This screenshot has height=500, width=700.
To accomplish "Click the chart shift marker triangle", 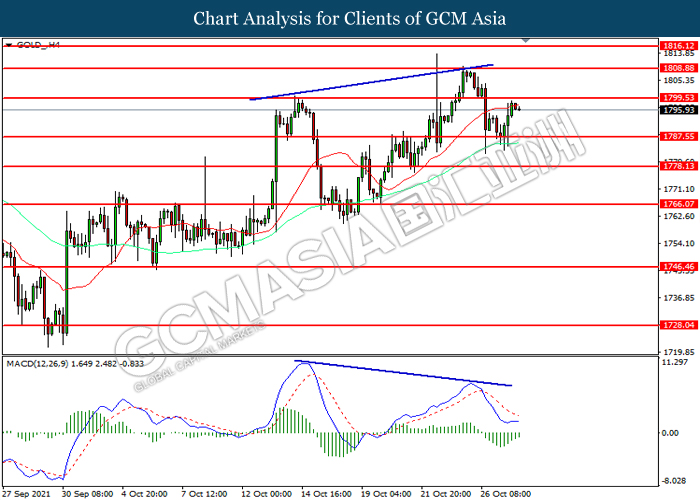I will pos(525,41).
